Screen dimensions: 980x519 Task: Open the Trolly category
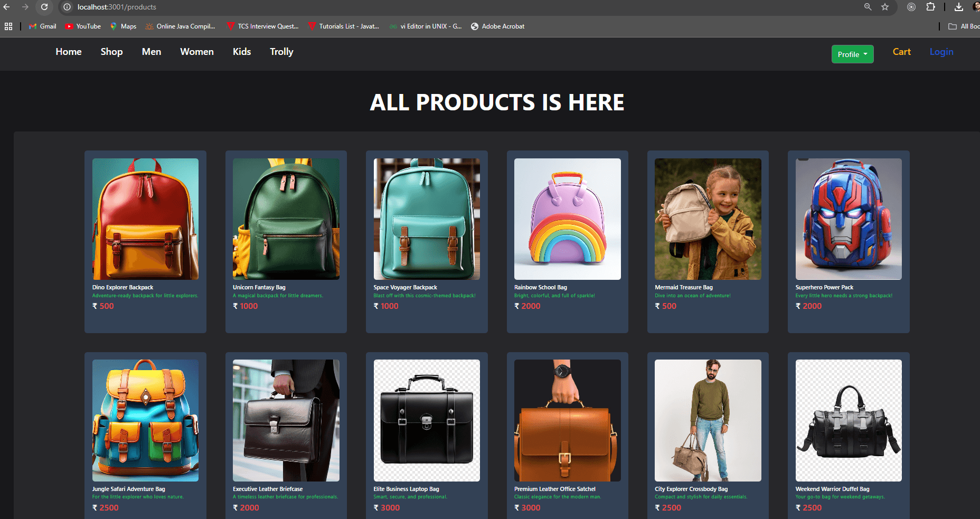pyautogui.click(x=281, y=52)
